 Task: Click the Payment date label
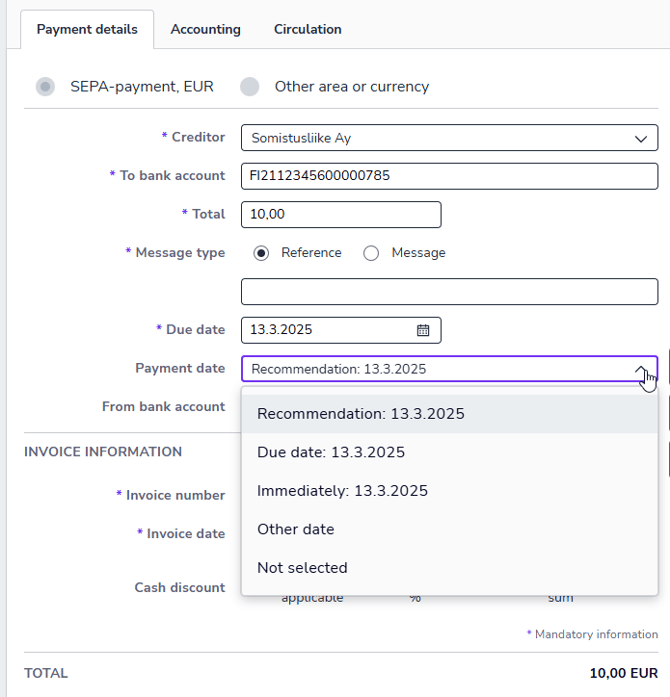click(x=180, y=368)
